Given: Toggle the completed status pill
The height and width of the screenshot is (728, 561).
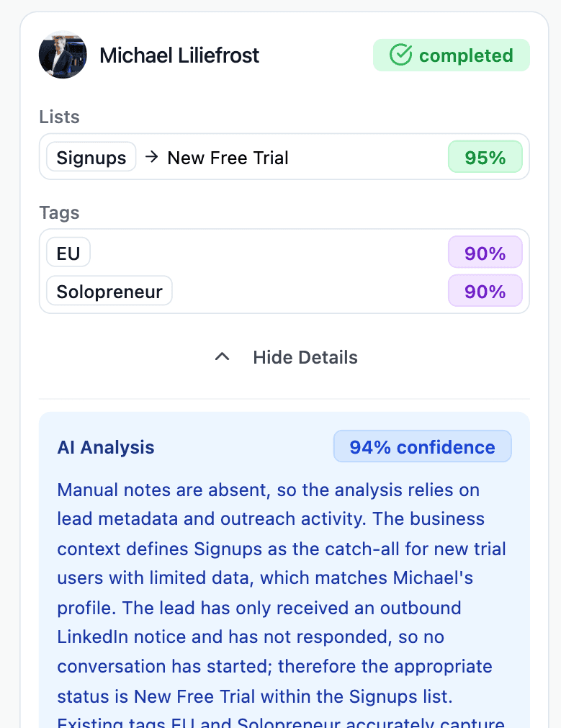Looking at the screenshot, I should (x=451, y=55).
